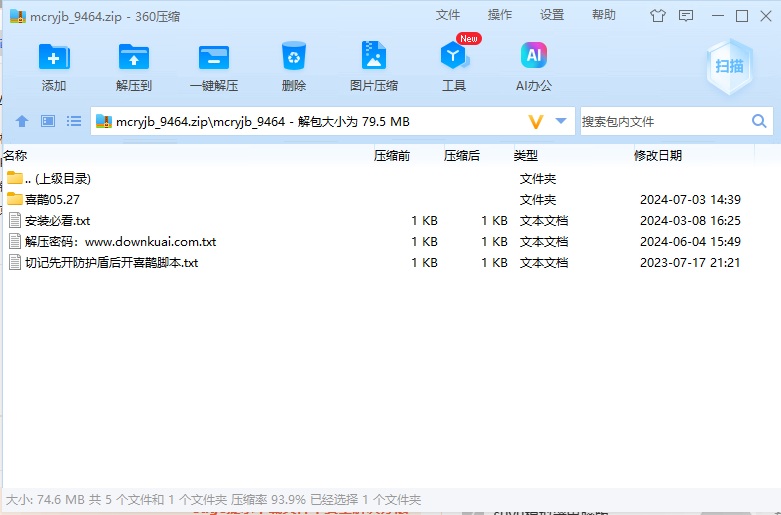Open the 设置 menu
Viewport: 781px width, 515px height.
coord(552,15)
